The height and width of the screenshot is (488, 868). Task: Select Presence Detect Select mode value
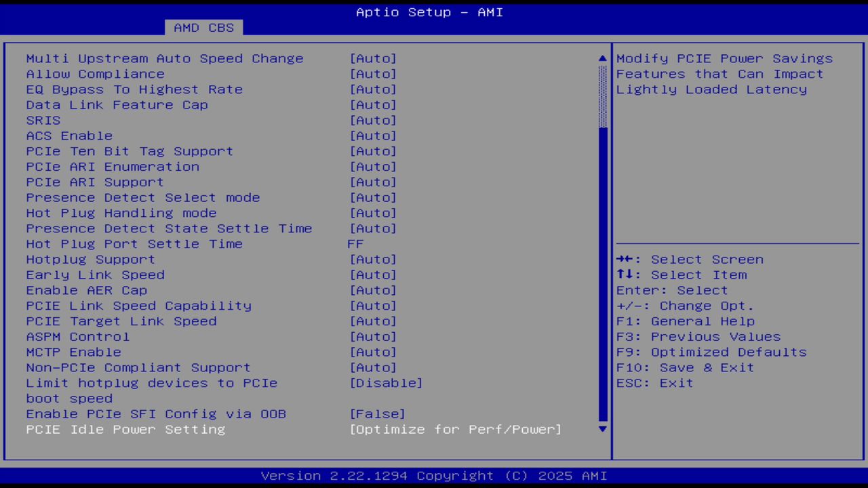pos(373,198)
